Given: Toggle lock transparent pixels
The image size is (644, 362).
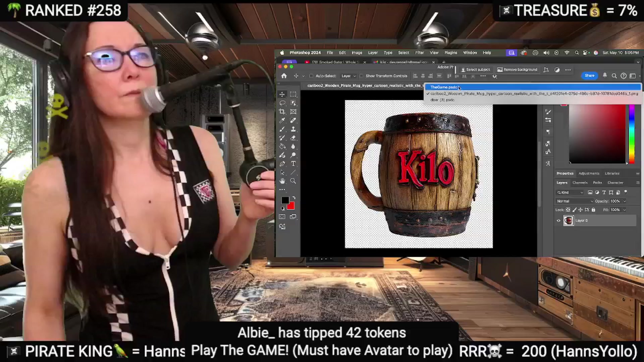Looking at the screenshot, I should click(x=568, y=210).
